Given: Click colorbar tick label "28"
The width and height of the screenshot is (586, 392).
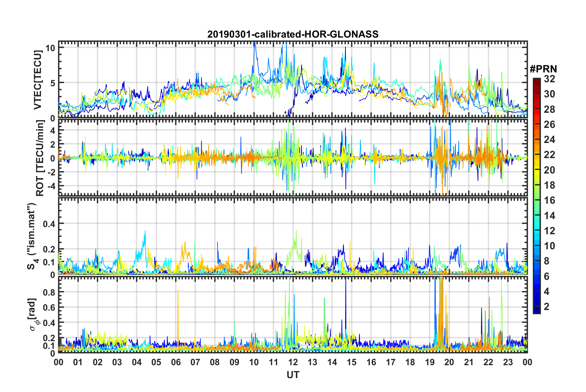Looking at the screenshot, I should pyautogui.click(x=549, y=109).
